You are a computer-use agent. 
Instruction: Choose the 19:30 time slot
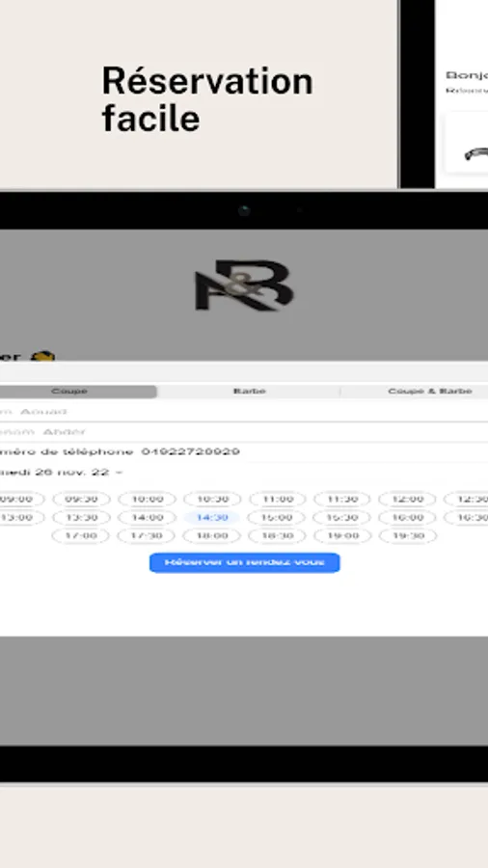(408, 536)
